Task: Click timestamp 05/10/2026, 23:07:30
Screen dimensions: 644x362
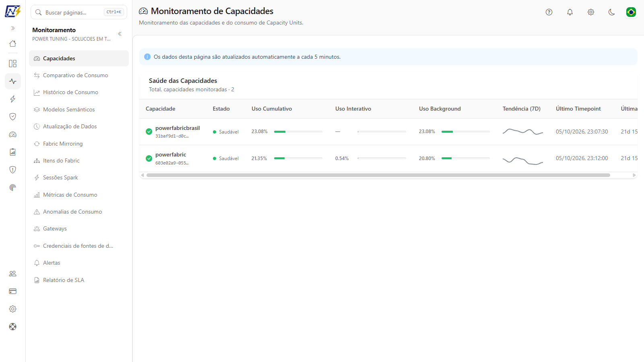Action: (x=582, y=132)
